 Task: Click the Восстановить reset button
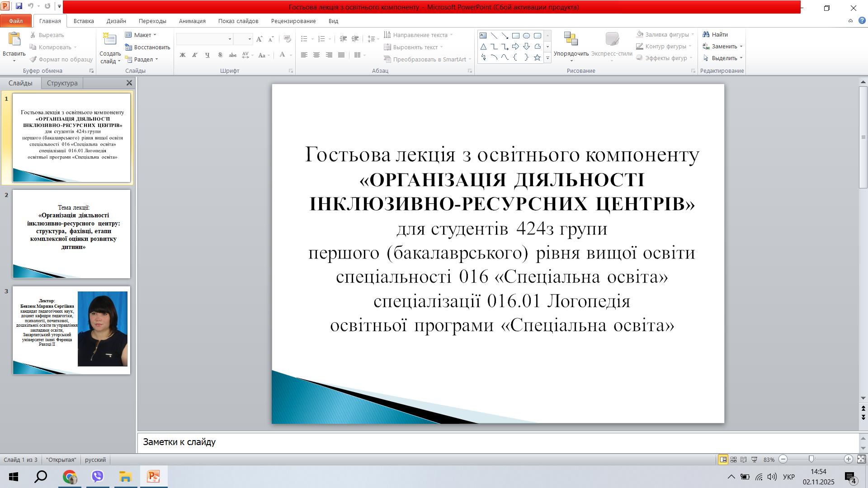147,47
